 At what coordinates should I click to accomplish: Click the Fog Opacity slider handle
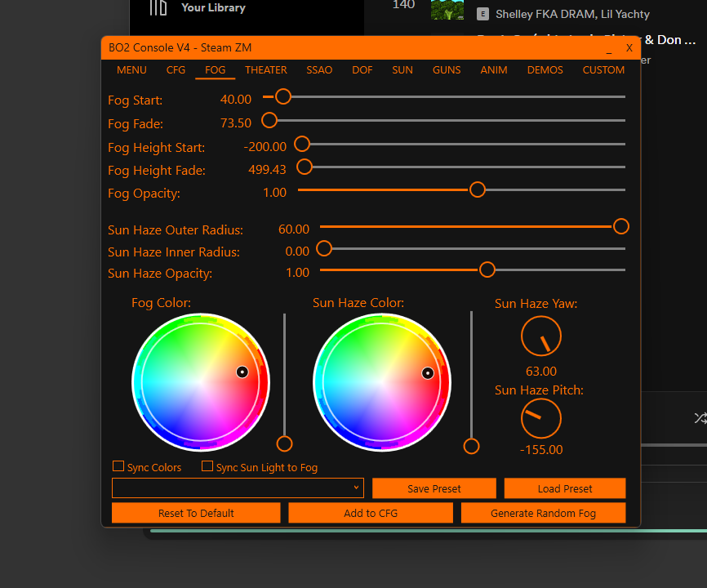478,189
